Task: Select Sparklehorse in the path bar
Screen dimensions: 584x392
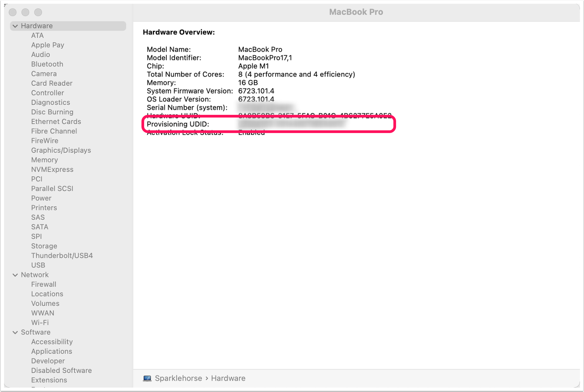Action: [x=179, y=378]
